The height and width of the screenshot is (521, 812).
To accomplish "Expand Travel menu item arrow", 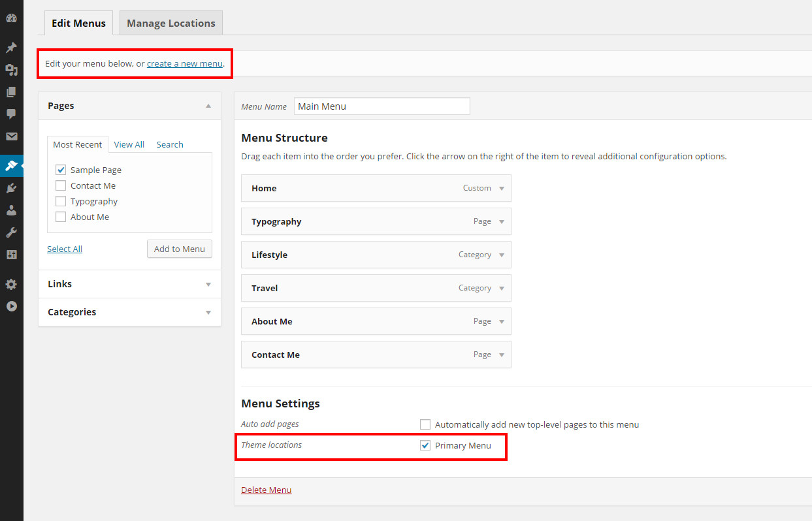I will tap(502, 289).
